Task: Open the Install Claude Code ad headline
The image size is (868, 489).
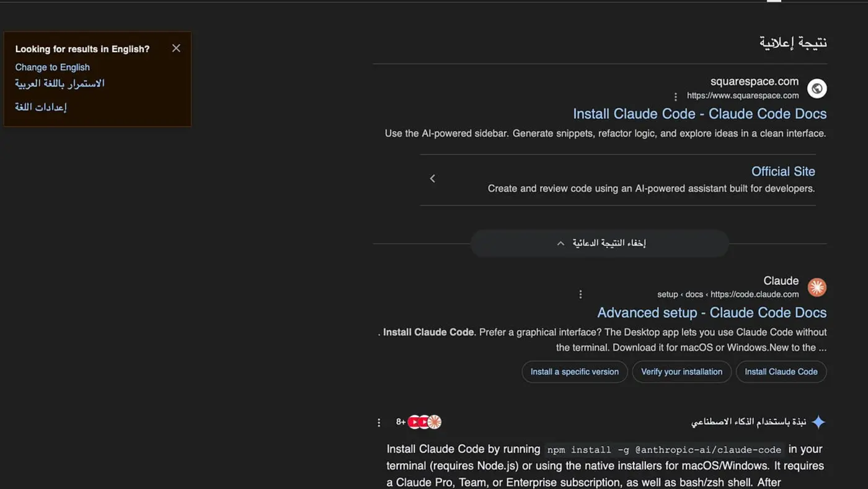Action: (699, 114)
